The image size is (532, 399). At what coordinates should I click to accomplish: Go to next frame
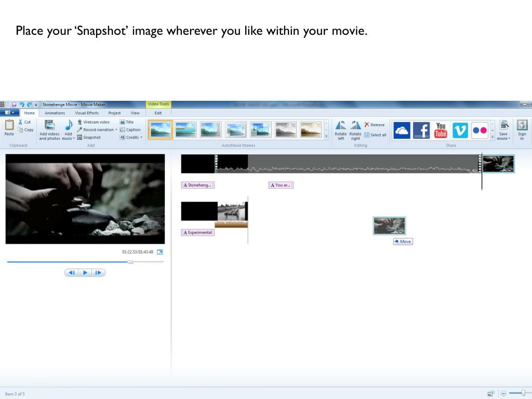coord(98,272)
